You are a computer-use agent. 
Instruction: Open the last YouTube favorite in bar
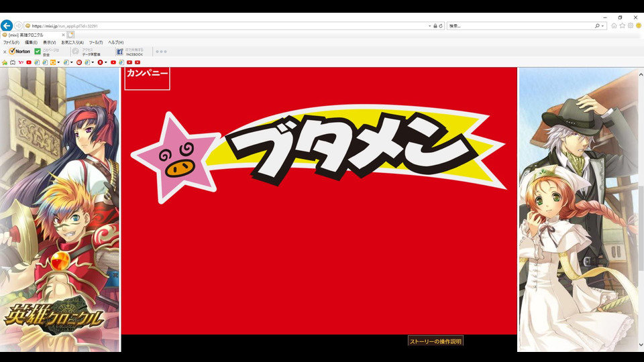[138, 62]
